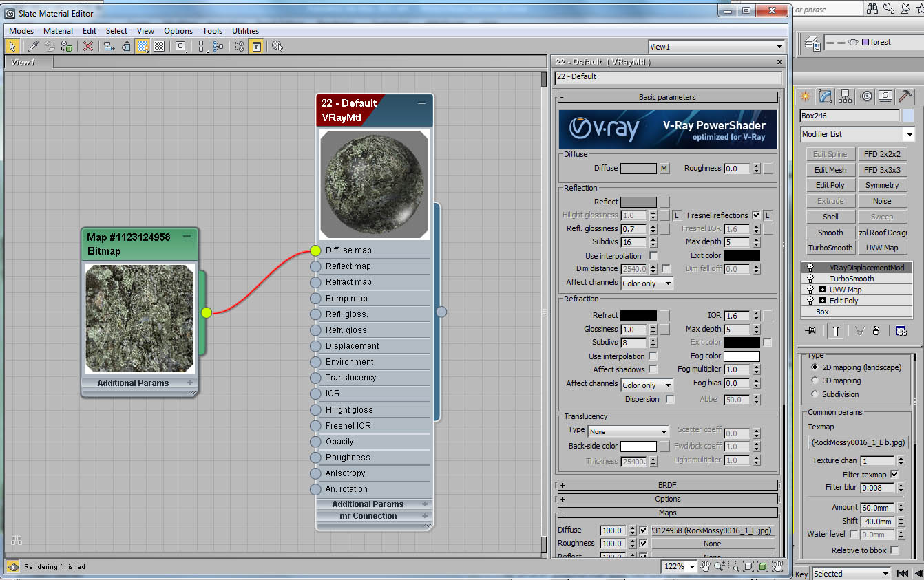924x580 pixels.
Task: Toggle Parameter Editor icon
Action: 256,46
